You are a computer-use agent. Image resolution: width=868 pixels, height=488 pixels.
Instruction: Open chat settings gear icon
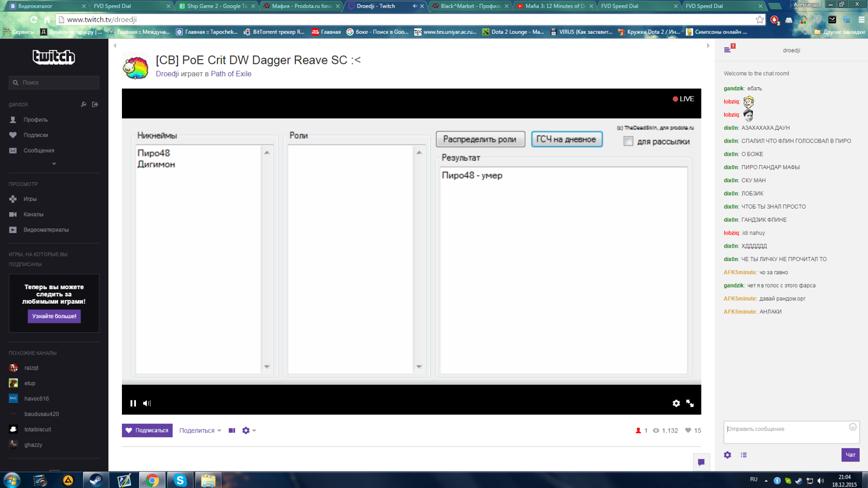(727, 455)
